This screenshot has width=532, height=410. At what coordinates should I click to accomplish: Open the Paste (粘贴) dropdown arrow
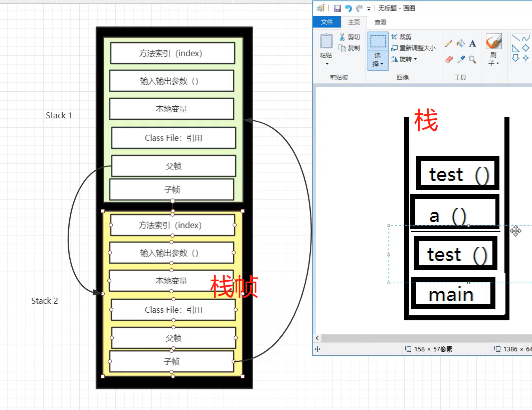click(327, 64)
